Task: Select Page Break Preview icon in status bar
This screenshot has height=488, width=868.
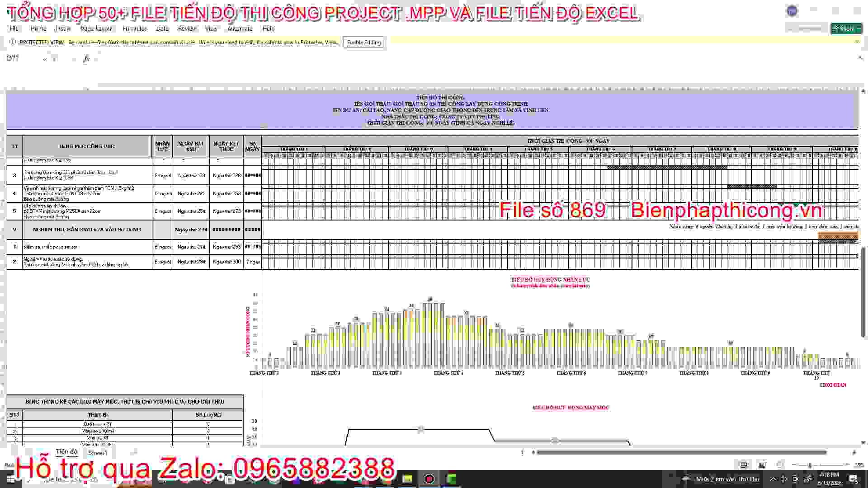Action: coord(780,465)
